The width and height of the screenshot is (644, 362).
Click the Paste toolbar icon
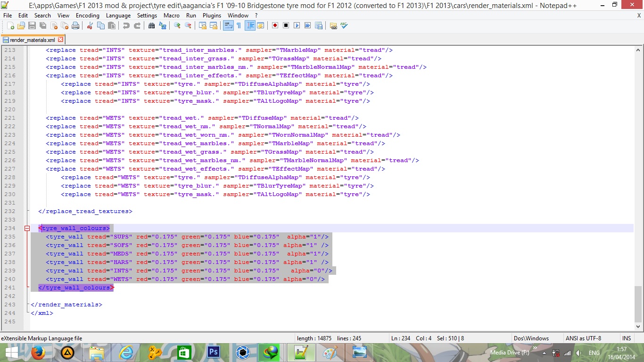pyautogui.click(x=112, y=25)
